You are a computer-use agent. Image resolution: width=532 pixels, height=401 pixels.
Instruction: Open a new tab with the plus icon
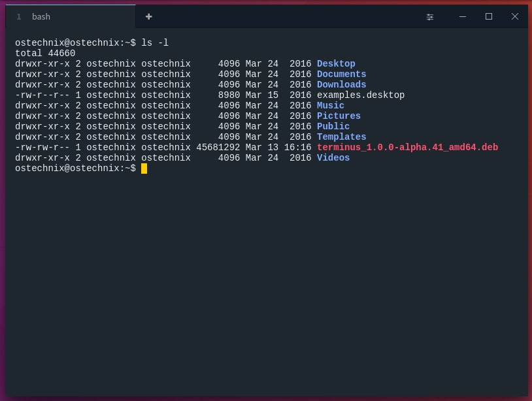click(149, 16)
